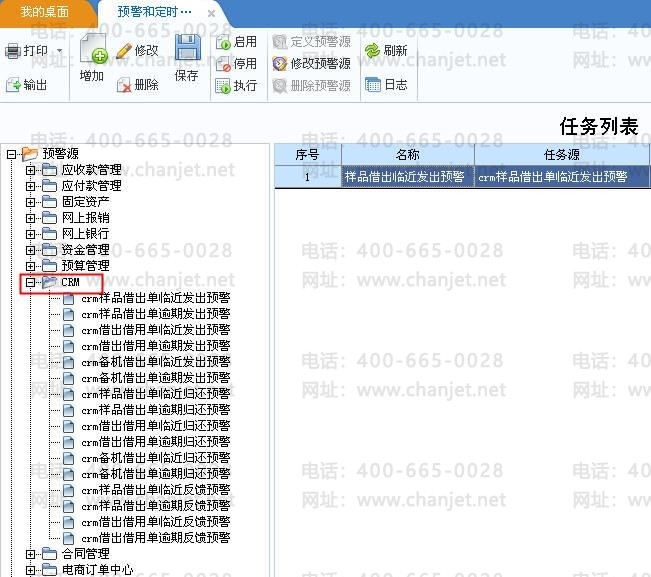Click the 合同管理 folder icon
Screen dimensions: 651x577
[x=49, y=553]
